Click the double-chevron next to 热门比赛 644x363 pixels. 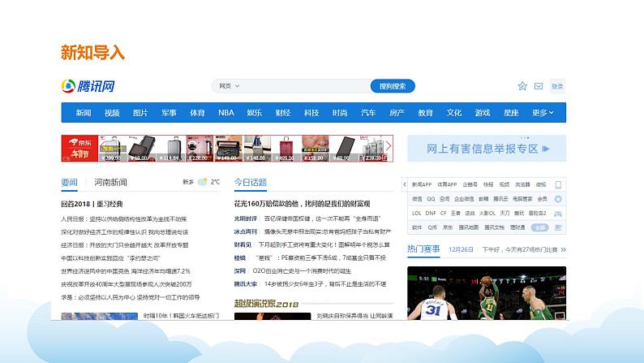point(563,249)
